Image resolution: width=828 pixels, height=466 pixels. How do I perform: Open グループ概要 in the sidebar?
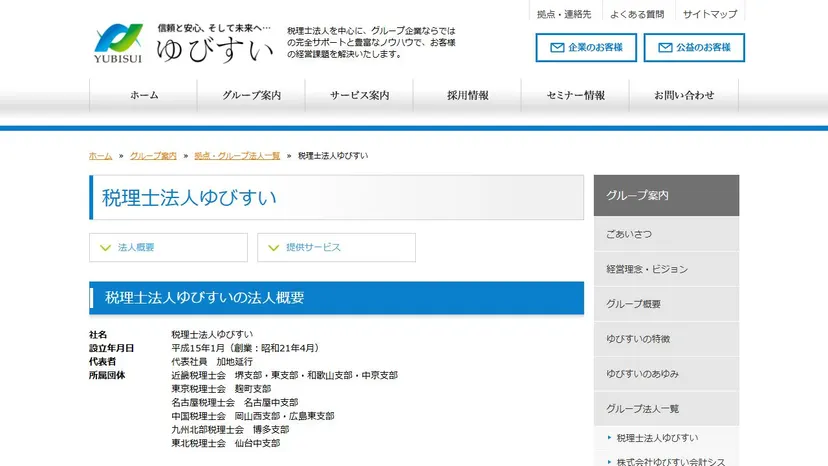[x=666, y=304]
